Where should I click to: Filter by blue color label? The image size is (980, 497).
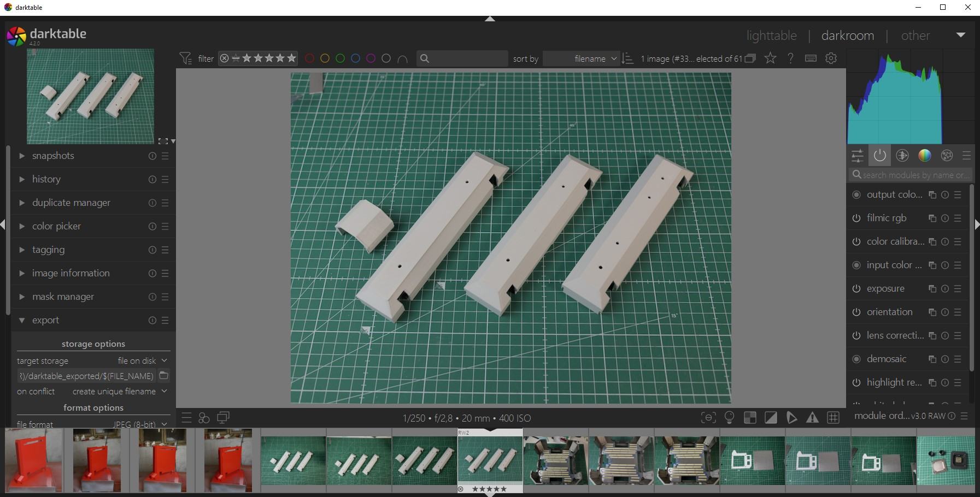click(x=355, y=58)
